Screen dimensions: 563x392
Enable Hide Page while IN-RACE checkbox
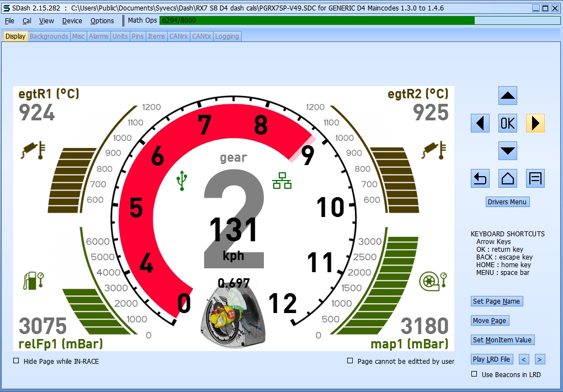tap(16, 361)
